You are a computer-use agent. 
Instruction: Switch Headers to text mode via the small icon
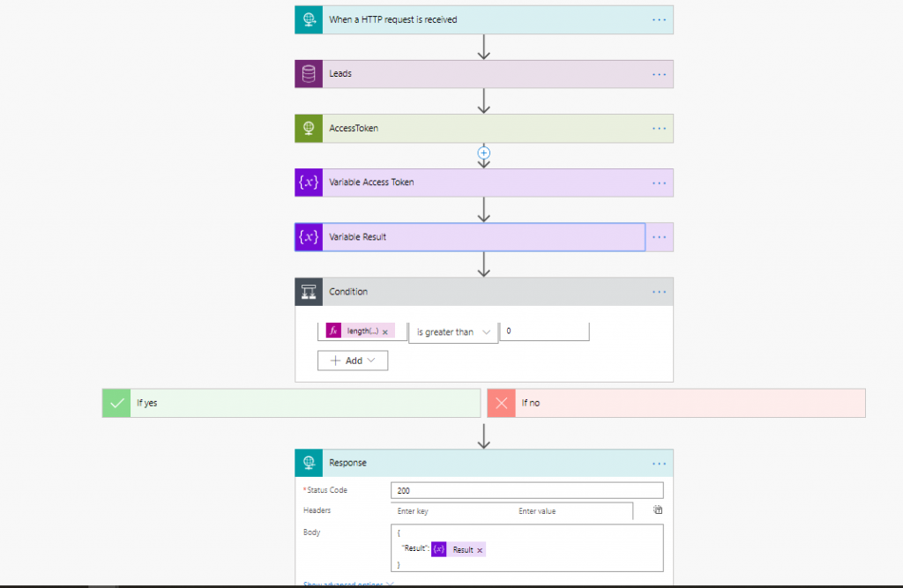tap(657, 510)
